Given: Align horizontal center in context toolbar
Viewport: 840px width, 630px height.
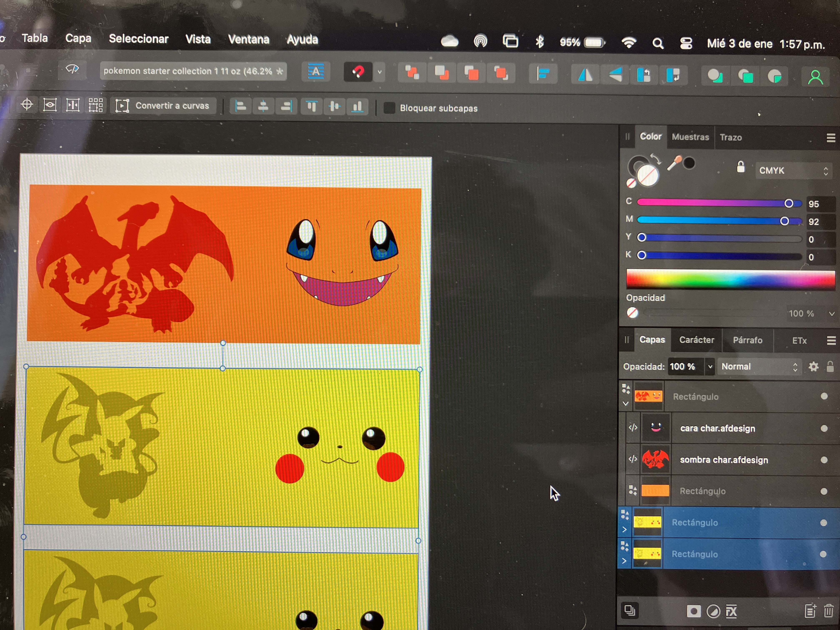Looking at the screenshot, I should point(263,107).
